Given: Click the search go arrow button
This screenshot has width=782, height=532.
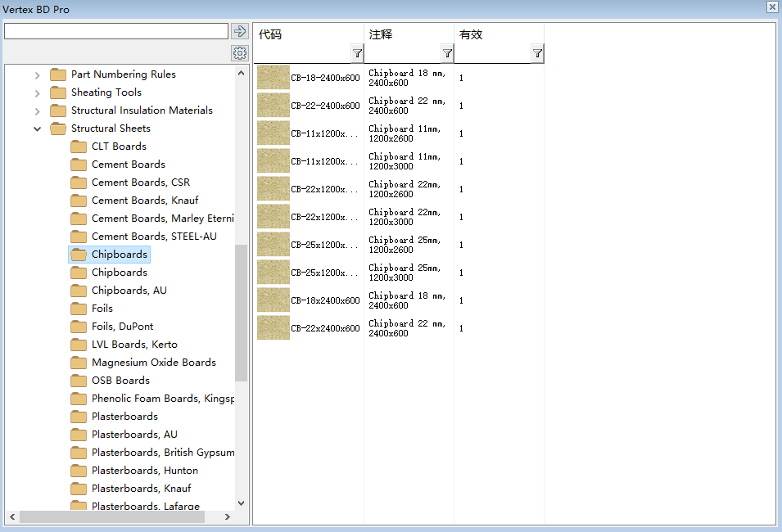Looking at the screenshot, I should [x=240, y=31].
